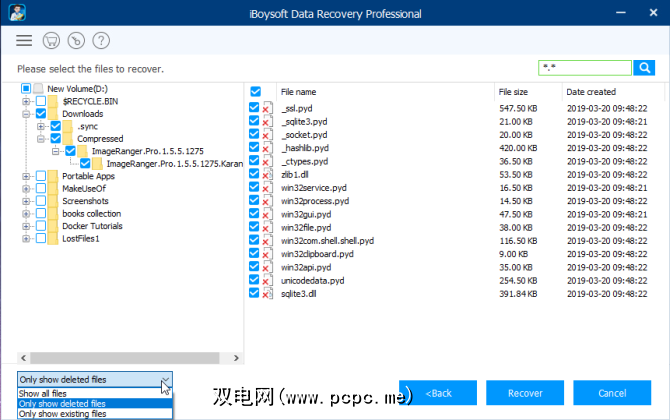Click tree scrollbar left arrow
This screenshot has width=670, height=420.
coord(24,358)
